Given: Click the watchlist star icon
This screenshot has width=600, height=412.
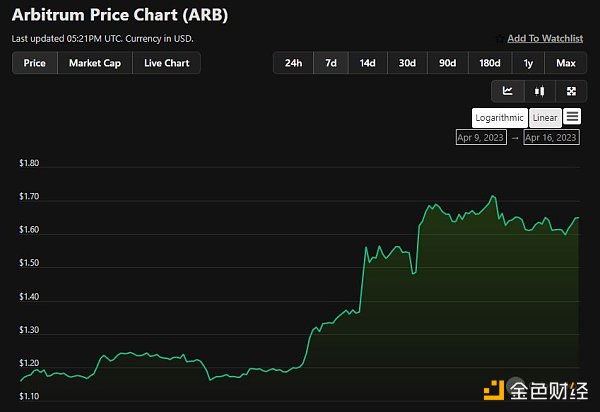Looking at the screenshot, I should pyautogui.click(x=499, y=38).
